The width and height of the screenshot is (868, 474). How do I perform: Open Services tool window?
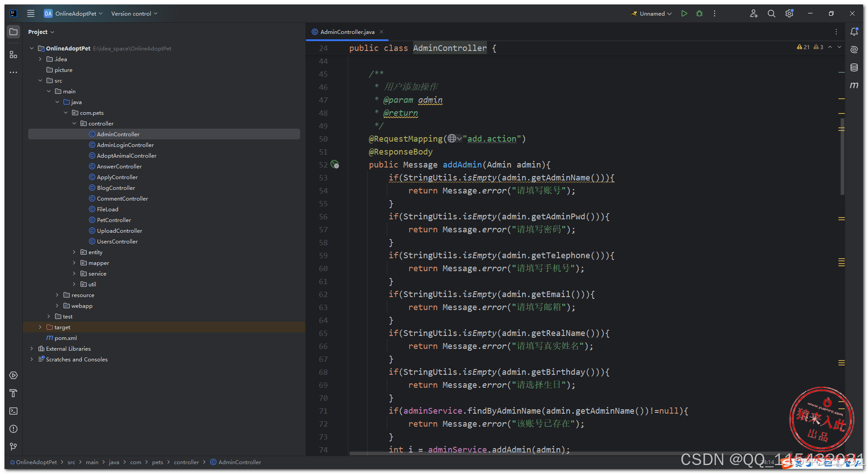click(13, 375)
